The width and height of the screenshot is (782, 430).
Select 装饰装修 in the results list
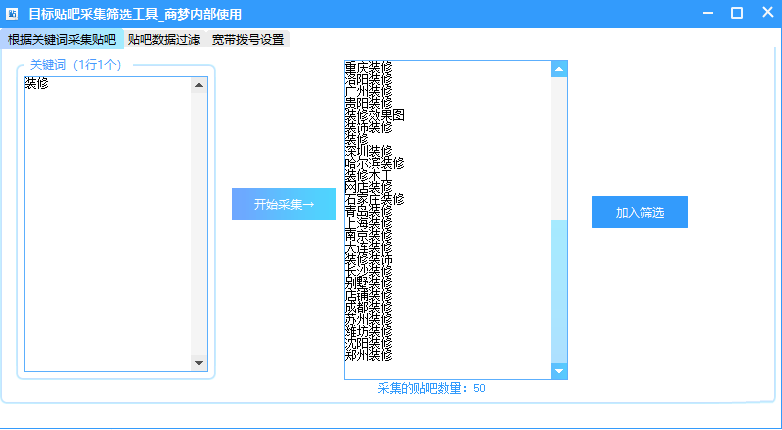tap(369, 127)
